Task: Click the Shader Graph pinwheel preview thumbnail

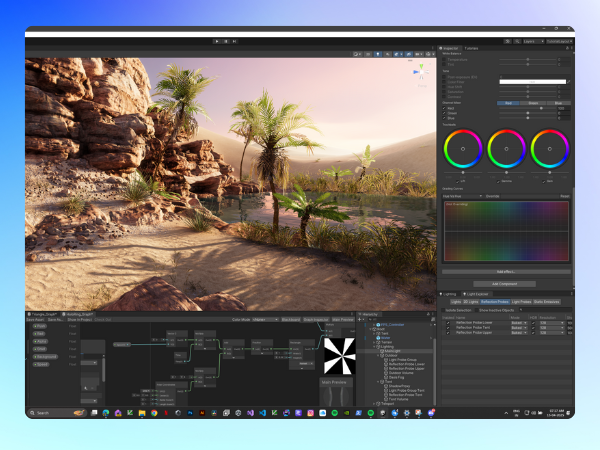Action: (340, 356)
